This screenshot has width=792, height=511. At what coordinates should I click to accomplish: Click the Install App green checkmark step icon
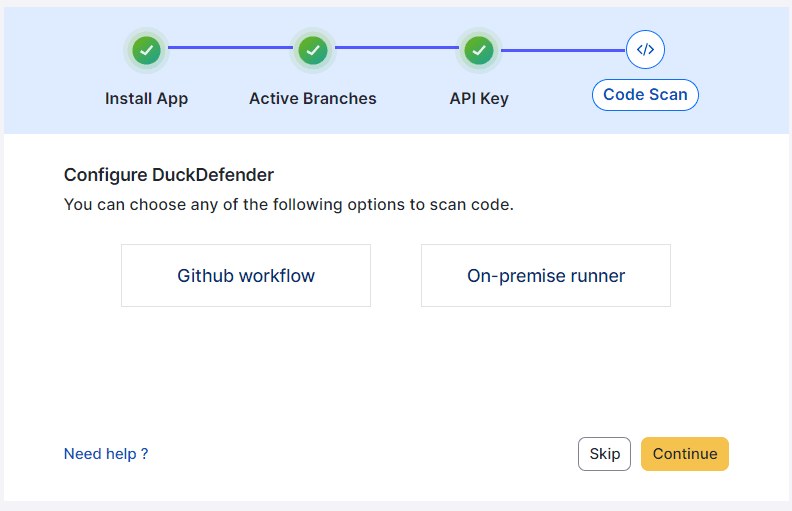pyautogui.click(x=146, y=50)
